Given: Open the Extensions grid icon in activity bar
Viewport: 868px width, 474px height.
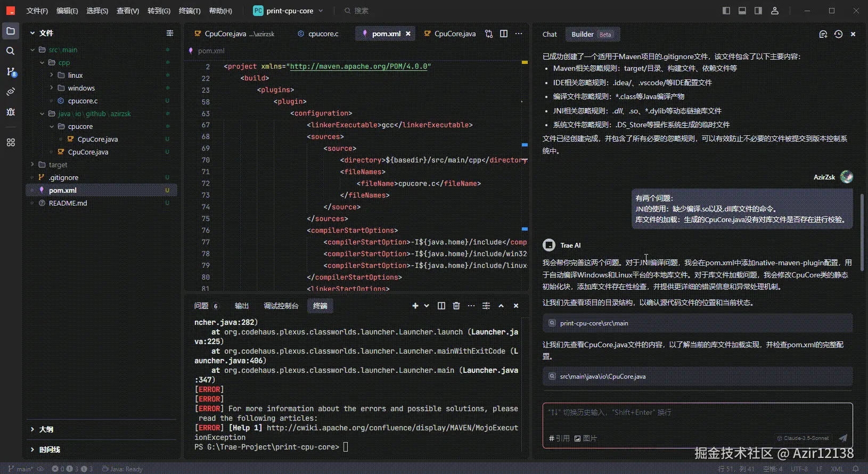Looking at the screenshot, I should [11, 142].
